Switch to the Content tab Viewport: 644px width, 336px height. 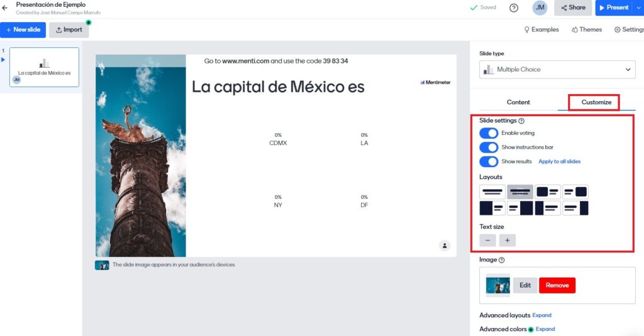pyautogui.click(x=518, y=102)
